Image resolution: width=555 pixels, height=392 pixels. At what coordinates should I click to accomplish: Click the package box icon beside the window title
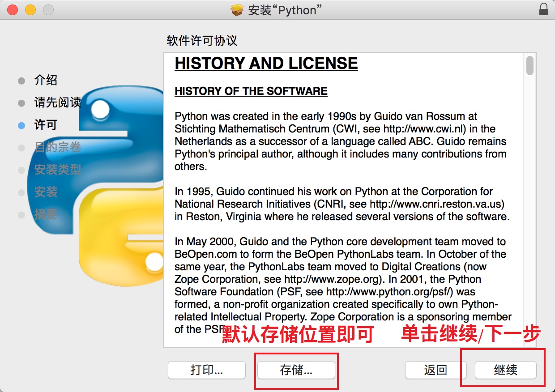[x=237, y=9]
